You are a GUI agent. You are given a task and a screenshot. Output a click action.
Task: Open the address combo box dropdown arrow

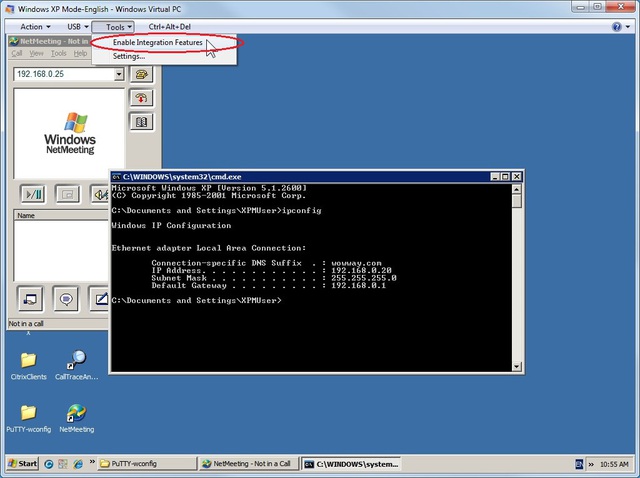pos(119,74)
